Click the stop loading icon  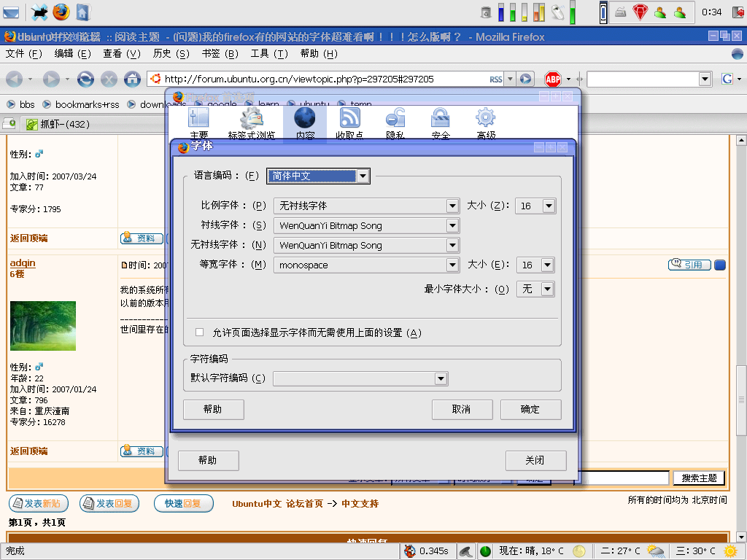point(109,79)
